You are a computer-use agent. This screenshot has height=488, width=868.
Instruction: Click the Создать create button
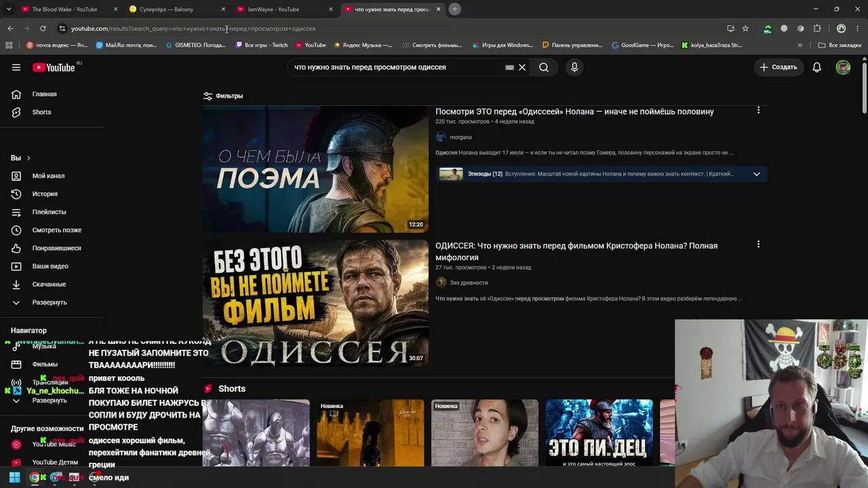[778, 67]
